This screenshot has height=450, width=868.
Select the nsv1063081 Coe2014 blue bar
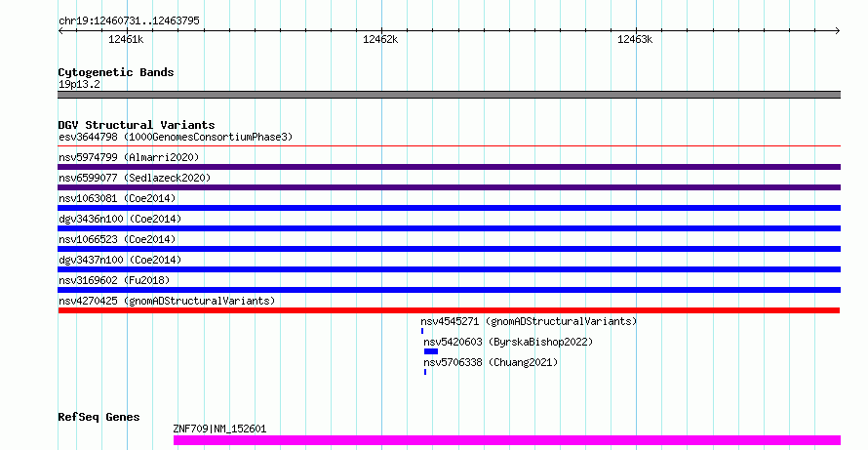click(x=449, y=208)
